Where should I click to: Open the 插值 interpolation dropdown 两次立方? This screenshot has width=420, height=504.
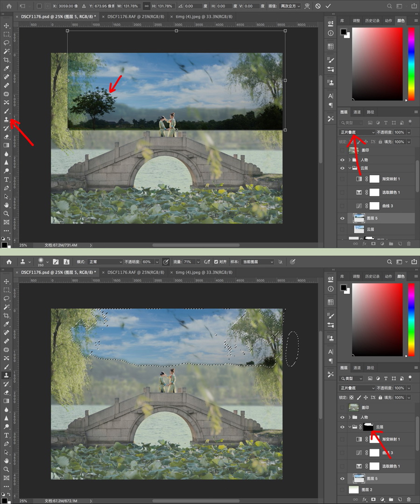click(x=291, y=6)
